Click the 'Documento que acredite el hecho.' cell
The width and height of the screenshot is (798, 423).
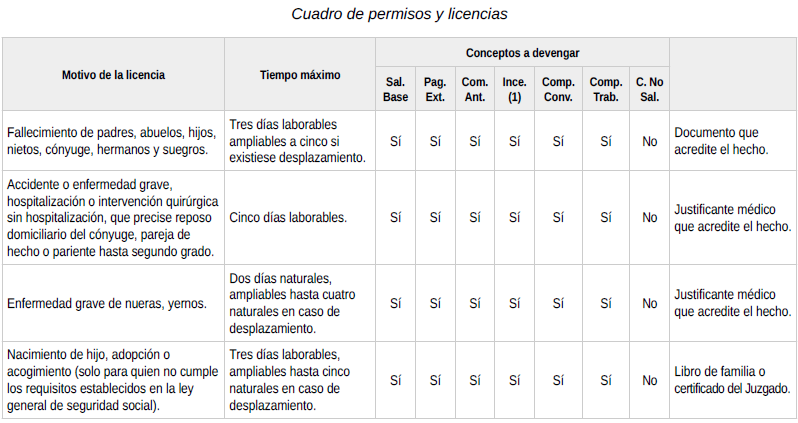tap(721, 141)
